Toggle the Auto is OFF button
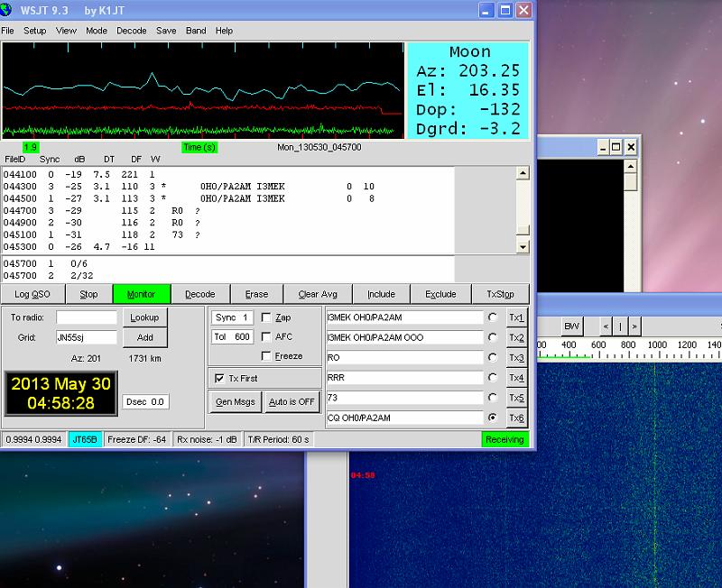Image resolution: width=722 pixels, height=588 pixels. tap(292, 401)
